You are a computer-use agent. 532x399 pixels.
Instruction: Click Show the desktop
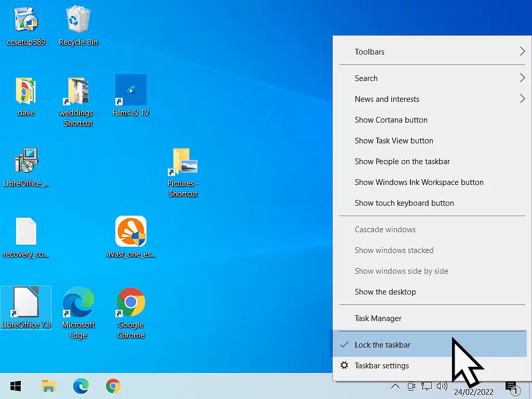click(385, 292)
